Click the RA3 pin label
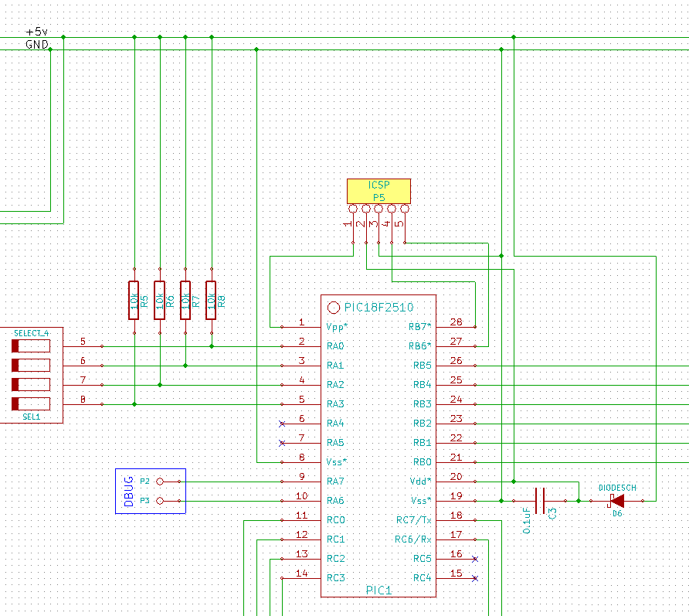Viewport: 689px width, 616px height. 335,404
